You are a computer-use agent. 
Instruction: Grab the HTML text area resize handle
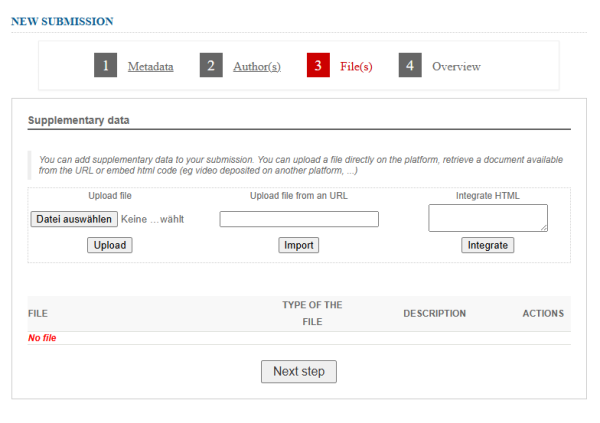(544, 229)
